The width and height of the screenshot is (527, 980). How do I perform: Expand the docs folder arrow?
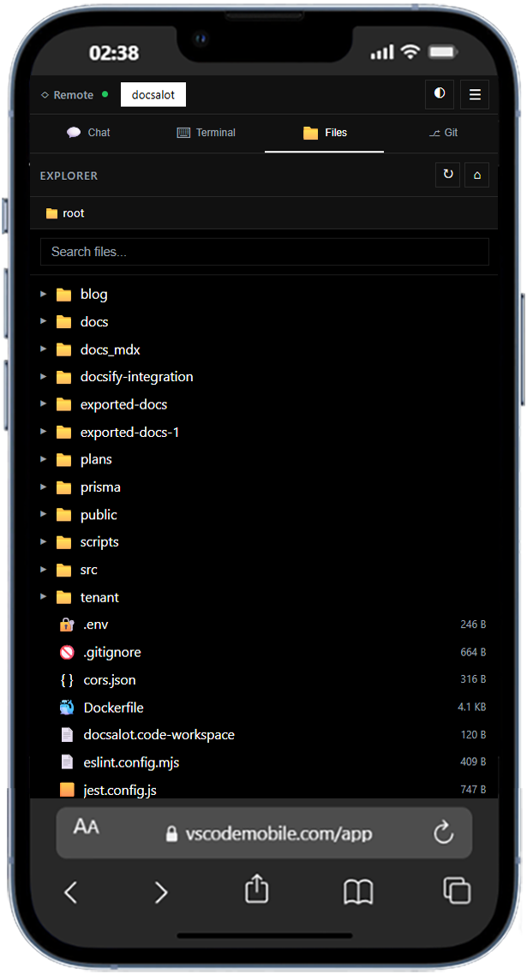(x=43, y=321)
